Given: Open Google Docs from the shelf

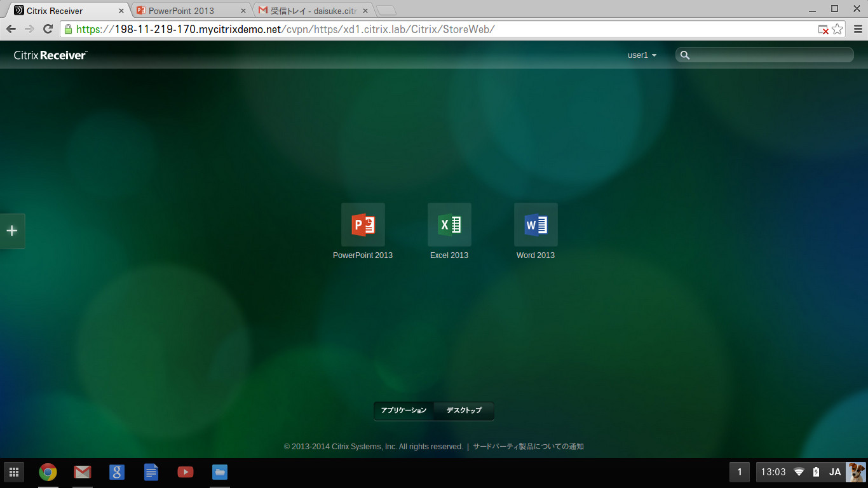Looking at the screenshot, I should (151, 472).
